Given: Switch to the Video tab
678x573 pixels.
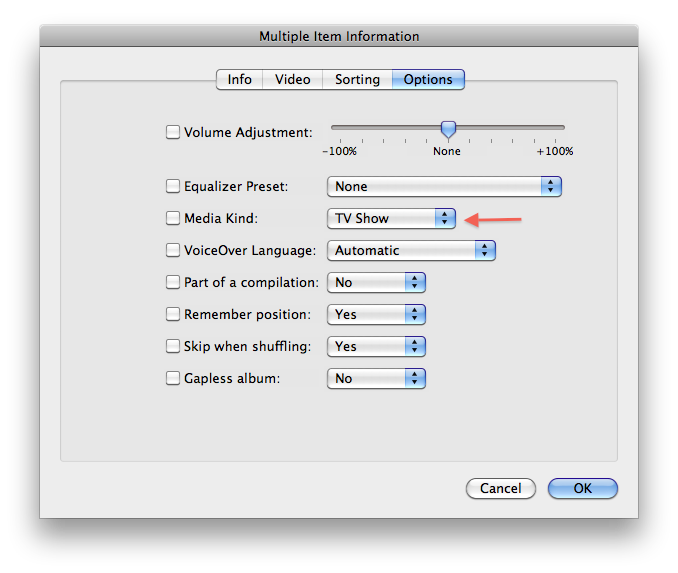Looking at the screenshot, I should tap(292, 80).
